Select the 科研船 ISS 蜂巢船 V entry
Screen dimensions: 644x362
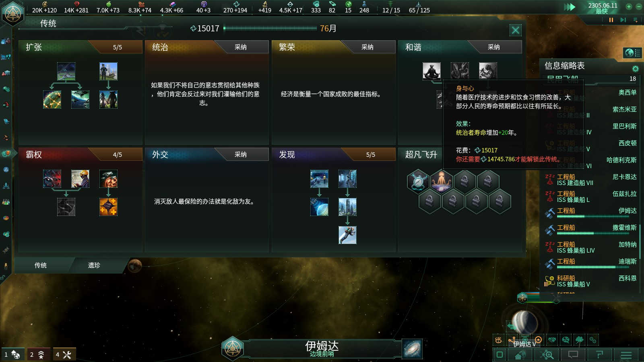[x=591, y=281]
